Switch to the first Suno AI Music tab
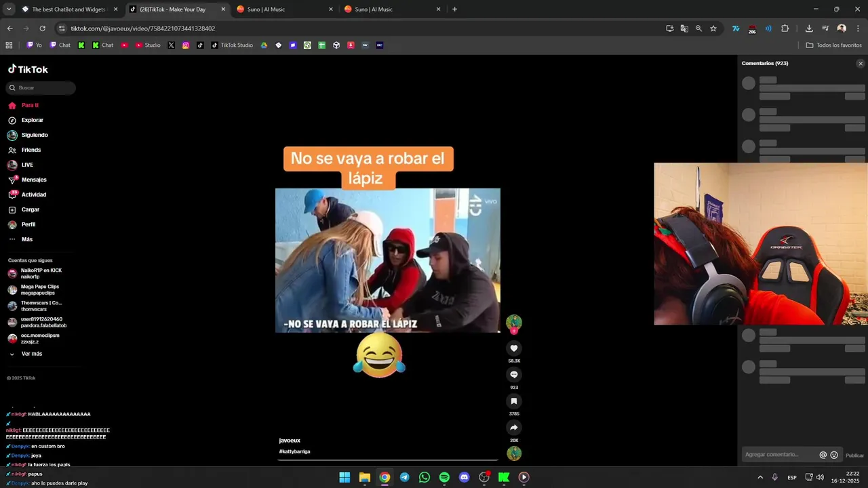The width and height of the screenshot is (868, 488). coord(285,9)
